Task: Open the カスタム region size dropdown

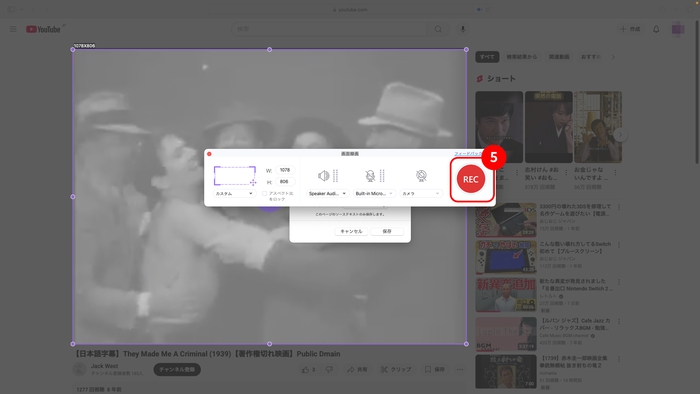Action: (x=234, y=194)
